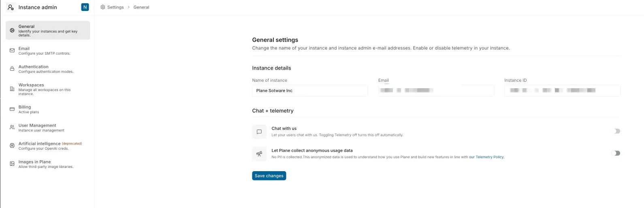Image resolution: width=644 pixels, height=208 pixels.
Task: Click the chat bubble icon
Action: [259, 132]
